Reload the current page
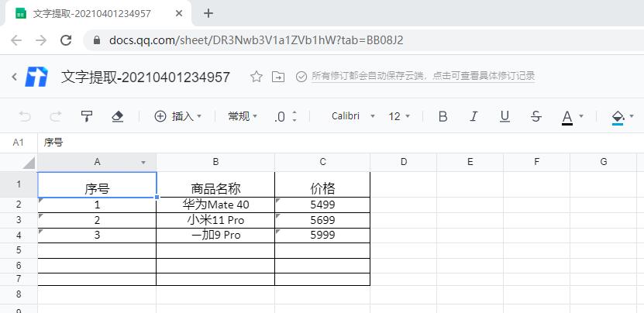 click(66, 40)
